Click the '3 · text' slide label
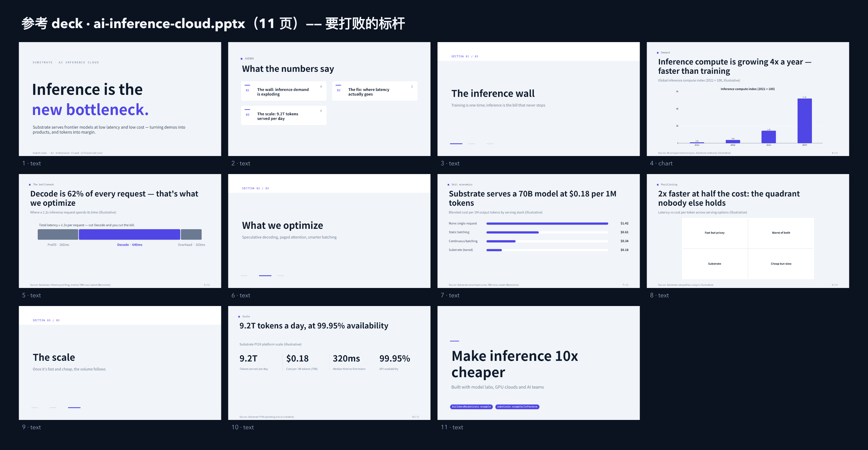The width and height of the screenshot is (868, 450). point(450,163)
